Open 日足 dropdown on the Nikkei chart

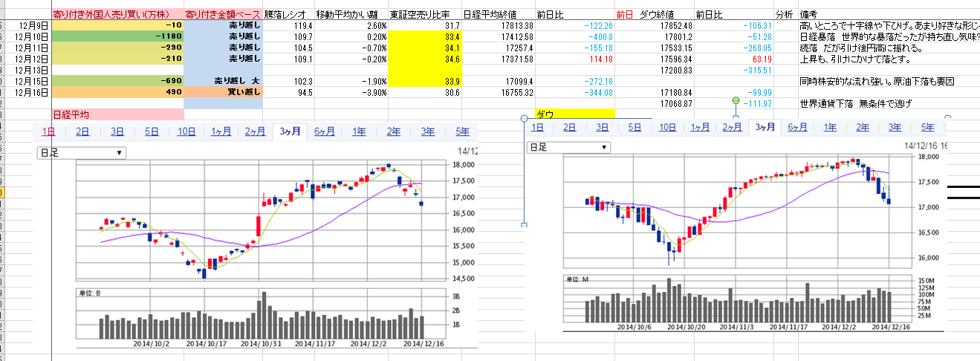(x=82, y=153)
